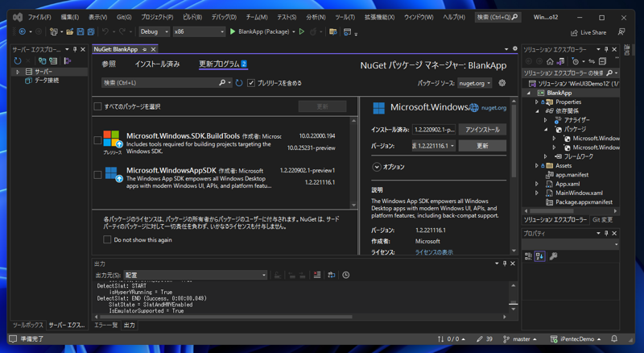Click Pending Changes Filter clock icon
The image size is (644, 353).
tap(575, 61)
